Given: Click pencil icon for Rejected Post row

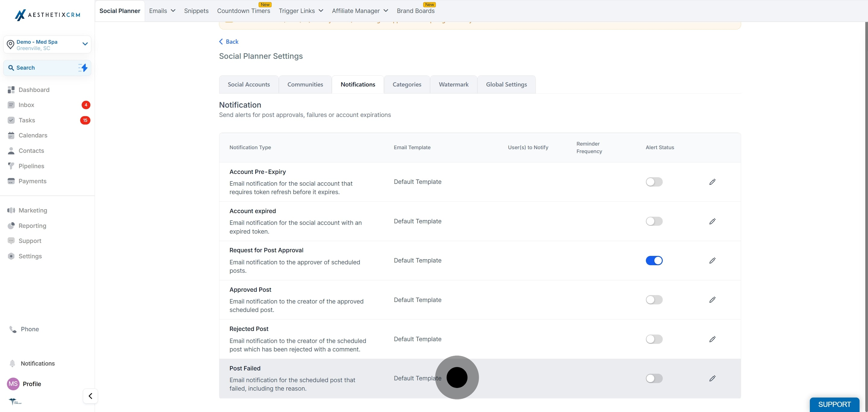Looking at the screenshot, I should point(712,339).
